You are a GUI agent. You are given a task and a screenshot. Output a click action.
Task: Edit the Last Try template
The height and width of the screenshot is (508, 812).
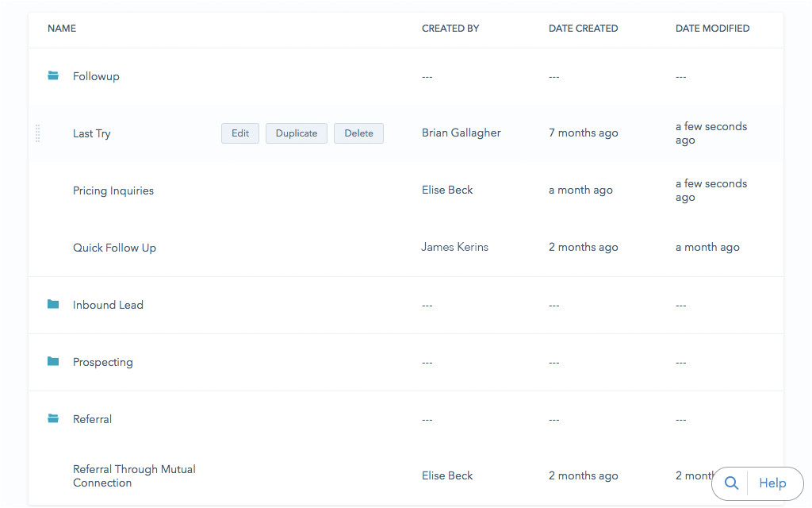(x=240, y=133)
